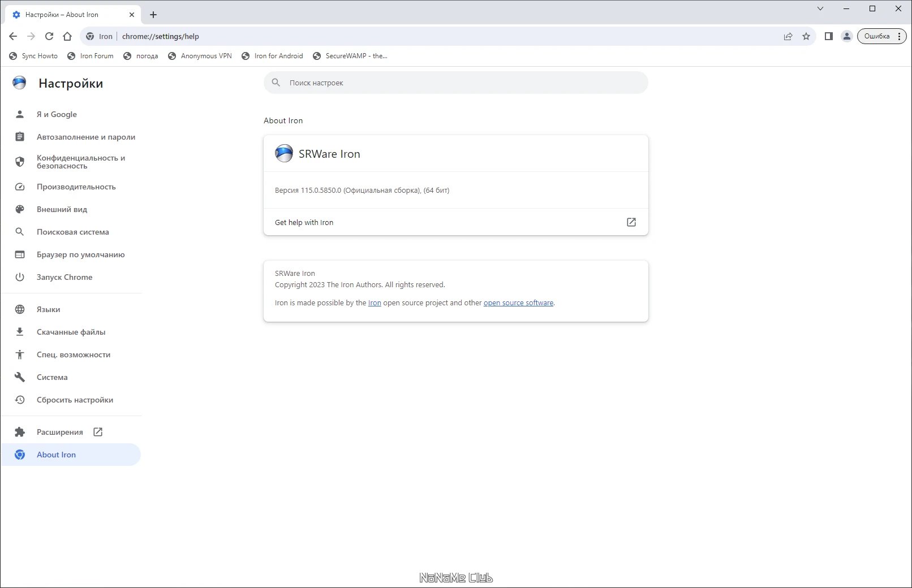Image resolution: width=912 pixels, height=588 pixels.
Task: Open a new tab with plus button
Action: [x=153, y=15]
